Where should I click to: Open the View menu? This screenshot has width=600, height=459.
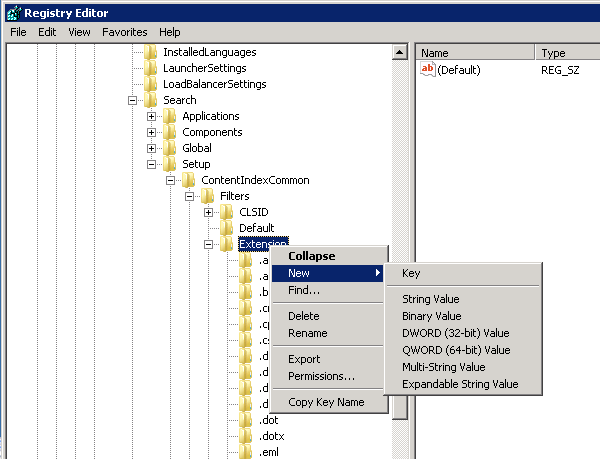[x=79, y=32]
